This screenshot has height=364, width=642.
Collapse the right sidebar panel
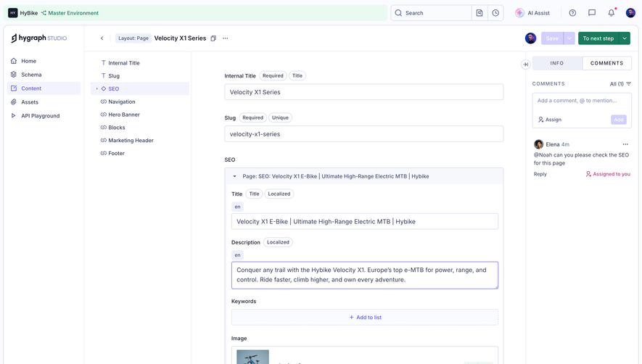[526, 65]
